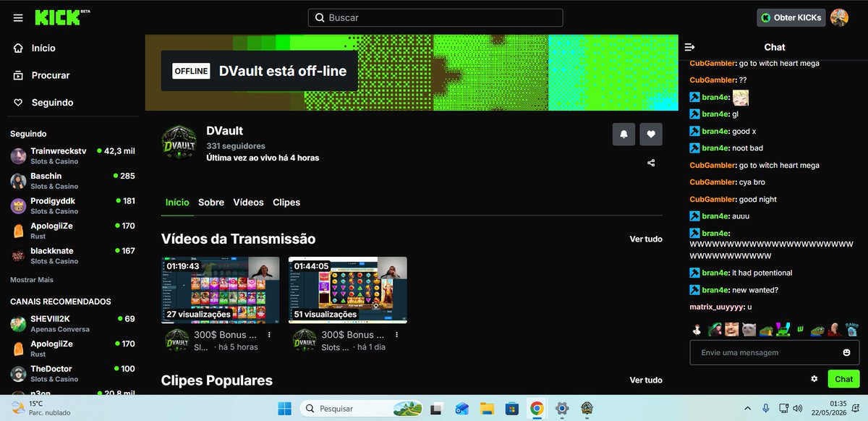Image resolution: width=868 pixels, height=421 pixels.
Task: Open File Explorer from the taskbar
Action: (487, 409)
